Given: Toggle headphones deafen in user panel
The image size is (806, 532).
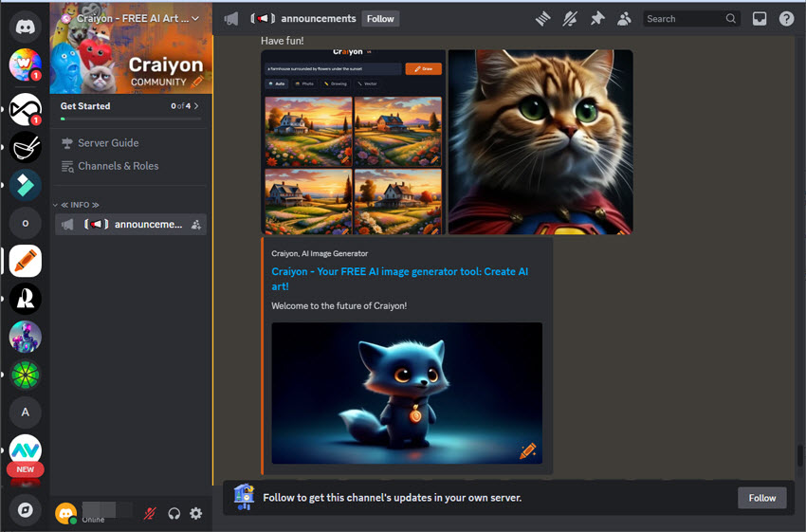Looking at the screenshot, I should (174, 513).
